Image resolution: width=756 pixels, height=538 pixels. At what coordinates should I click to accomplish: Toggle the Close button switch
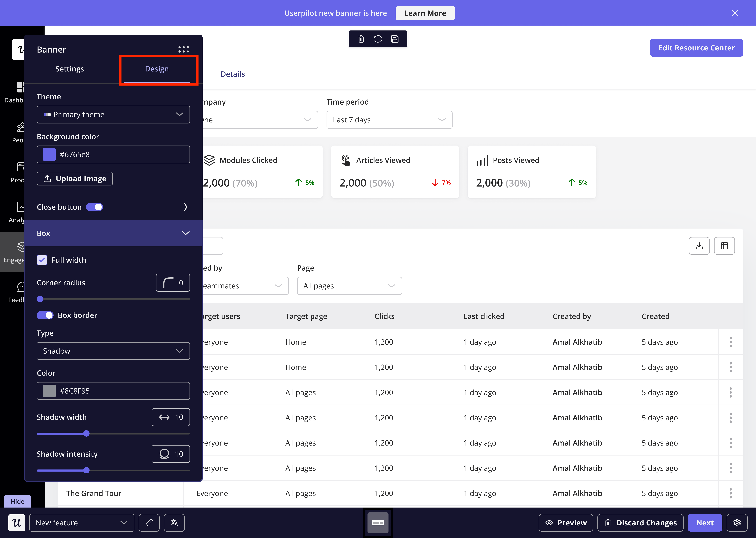pyautogui.click(x=95, y=207)
